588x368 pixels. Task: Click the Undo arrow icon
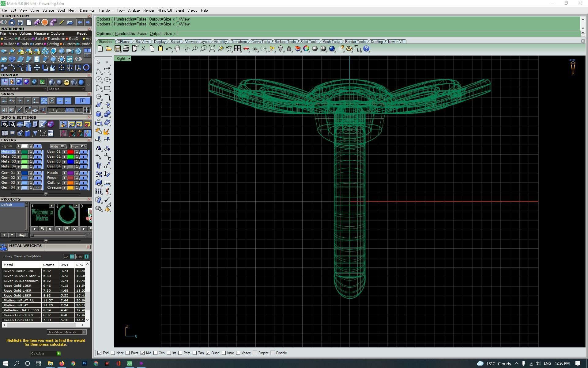[x=168, y=48]
